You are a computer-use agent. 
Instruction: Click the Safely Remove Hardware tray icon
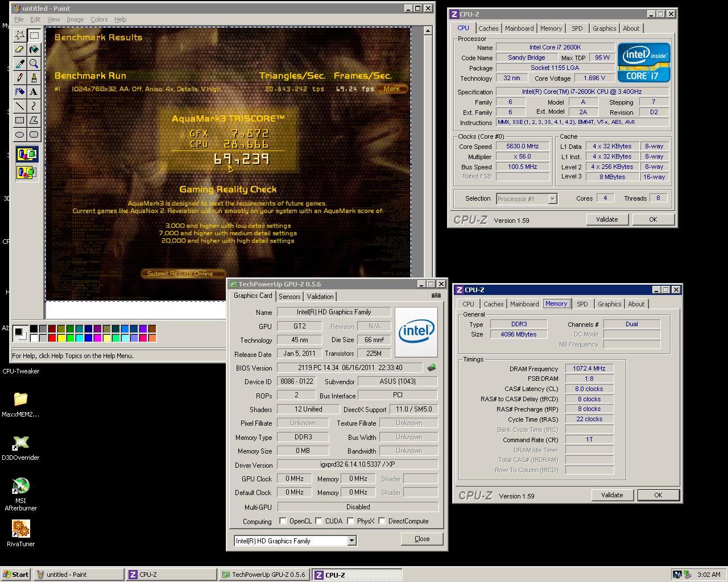coord(688,575)
